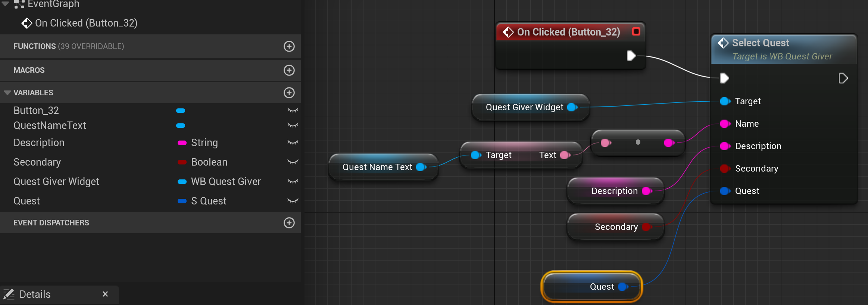The height and width of the screenshot is (305, 868).
Task: Click the Target input pin on GetText node
Action: click(x=476, y=155)
